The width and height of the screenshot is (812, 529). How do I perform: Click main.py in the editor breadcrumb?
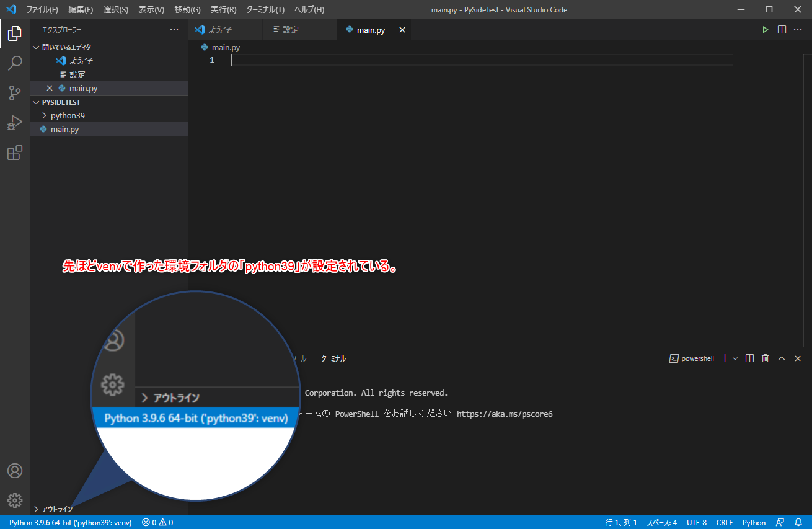226,47
